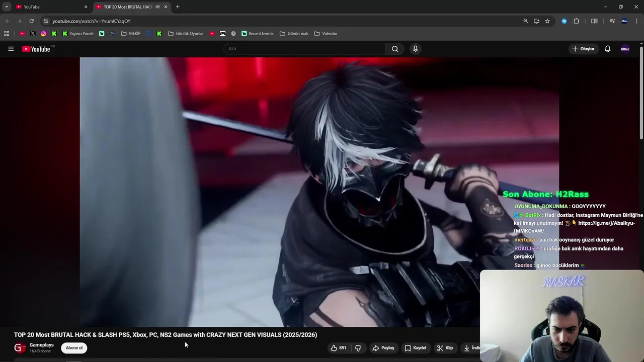Screen dimensions: 644x362
Task: Expand the Günlük Oyunlar bookmarks folder
Action: coord(186,34)
